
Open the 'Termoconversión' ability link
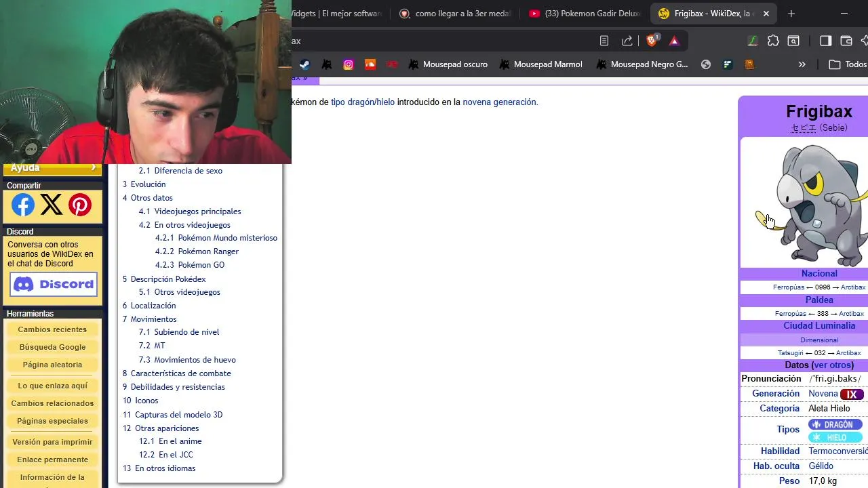point(838,451)
